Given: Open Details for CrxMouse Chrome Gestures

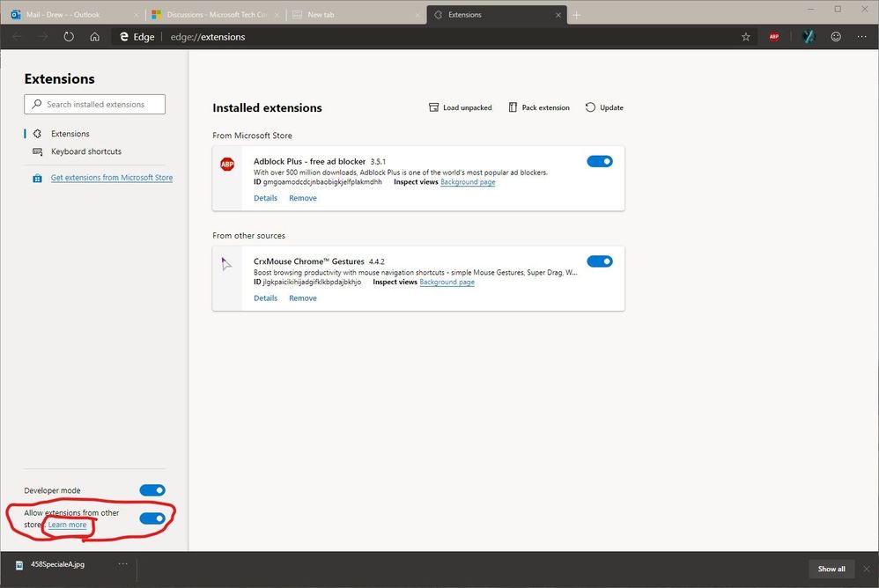Looking at the screenshot, I should 265,298.
